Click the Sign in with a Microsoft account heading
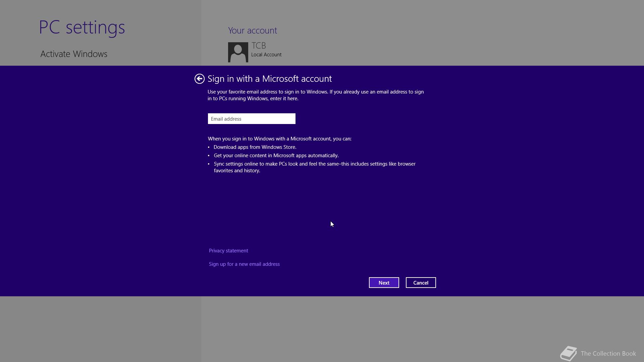The image size is (644, 362). [x=269, y=79]
